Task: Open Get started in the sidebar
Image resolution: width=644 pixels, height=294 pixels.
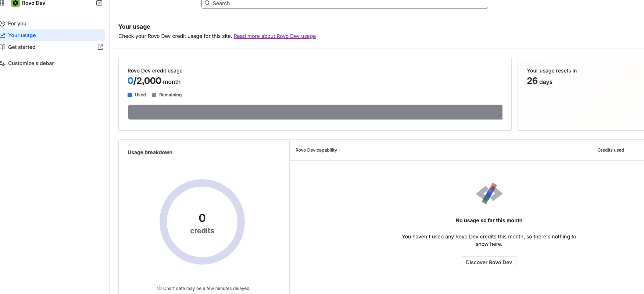Action: click(x=22, y=47)
